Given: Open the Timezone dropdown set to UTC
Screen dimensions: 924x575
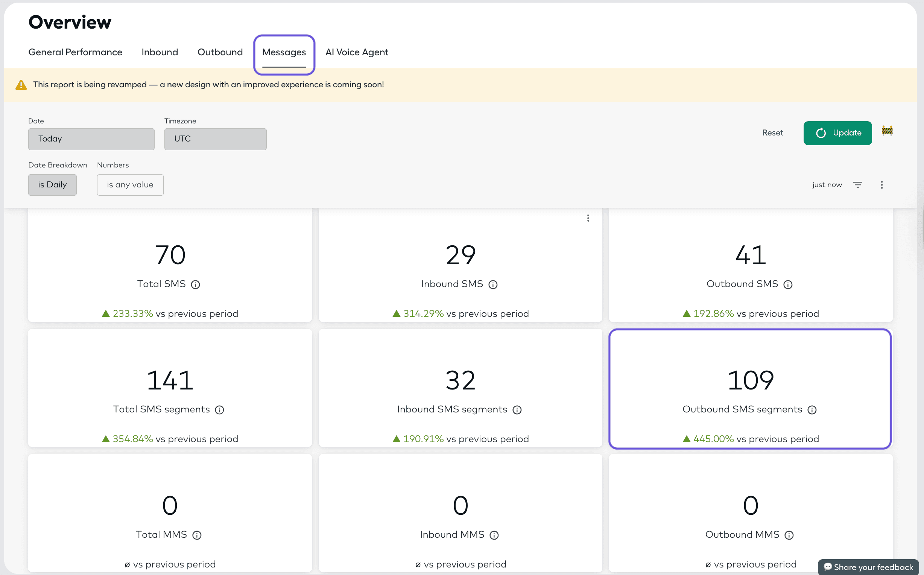Looking at the screenshot, I should coord(215,139).
